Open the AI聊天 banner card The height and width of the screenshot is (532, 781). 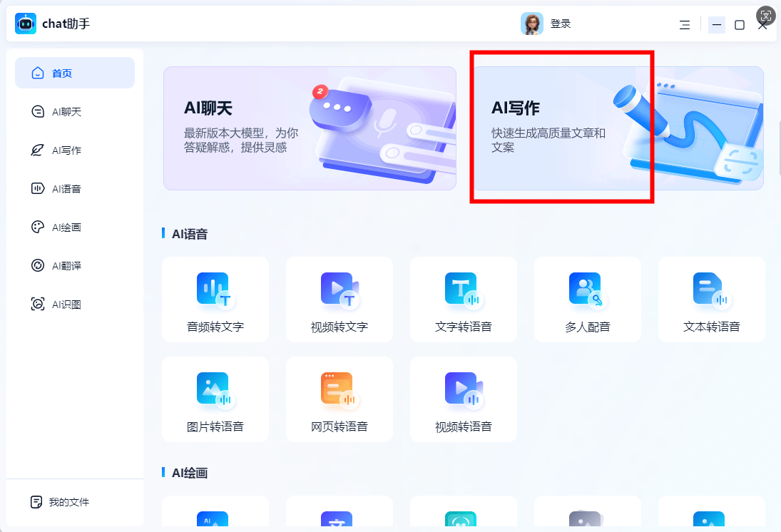pyautogui.click(x=310, y=128)
